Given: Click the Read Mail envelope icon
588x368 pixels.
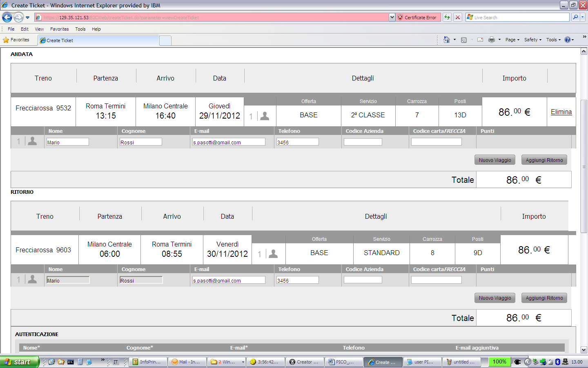Looking at the screenshot, I should 480,40.
